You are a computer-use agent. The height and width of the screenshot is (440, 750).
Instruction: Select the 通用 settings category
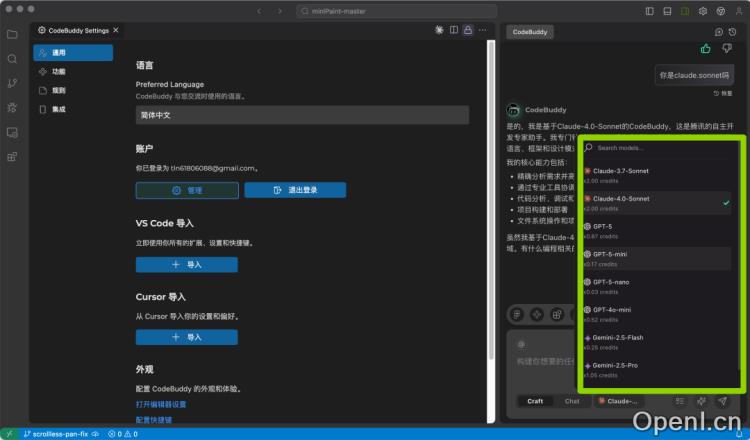[73, 53]
